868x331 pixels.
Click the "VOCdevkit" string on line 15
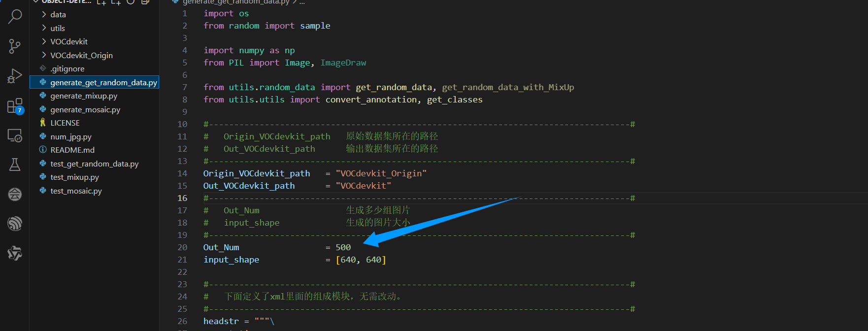click(364, 186)
